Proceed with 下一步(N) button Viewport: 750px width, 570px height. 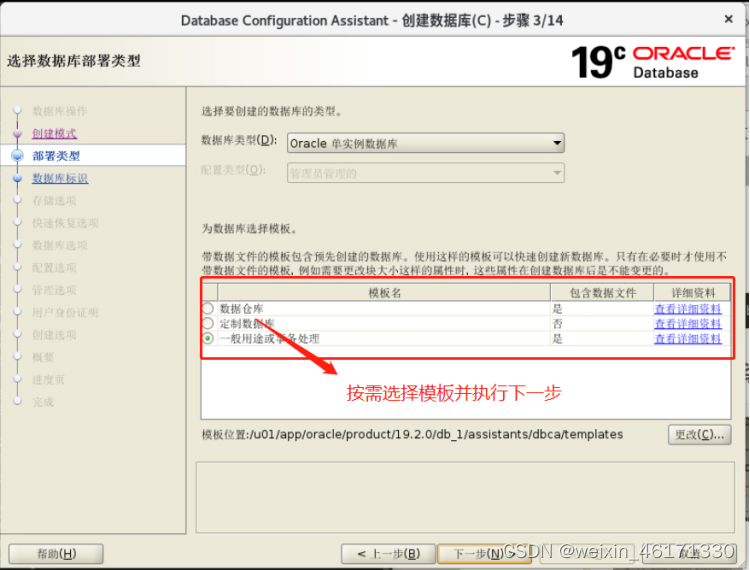484,554
